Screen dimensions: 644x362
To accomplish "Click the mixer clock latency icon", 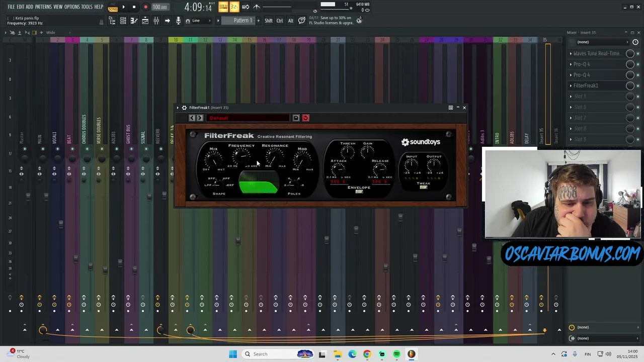I will coord(635,42).
